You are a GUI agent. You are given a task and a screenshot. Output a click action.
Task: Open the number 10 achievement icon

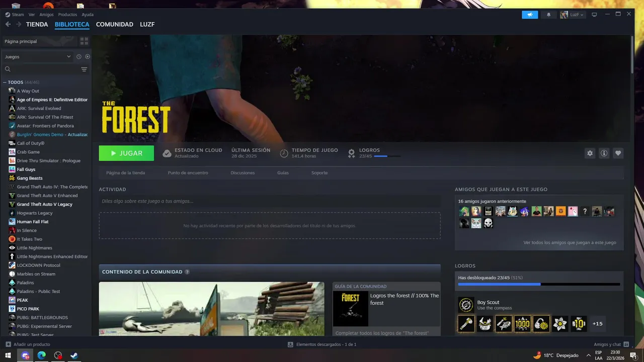(x=579, y=324)
